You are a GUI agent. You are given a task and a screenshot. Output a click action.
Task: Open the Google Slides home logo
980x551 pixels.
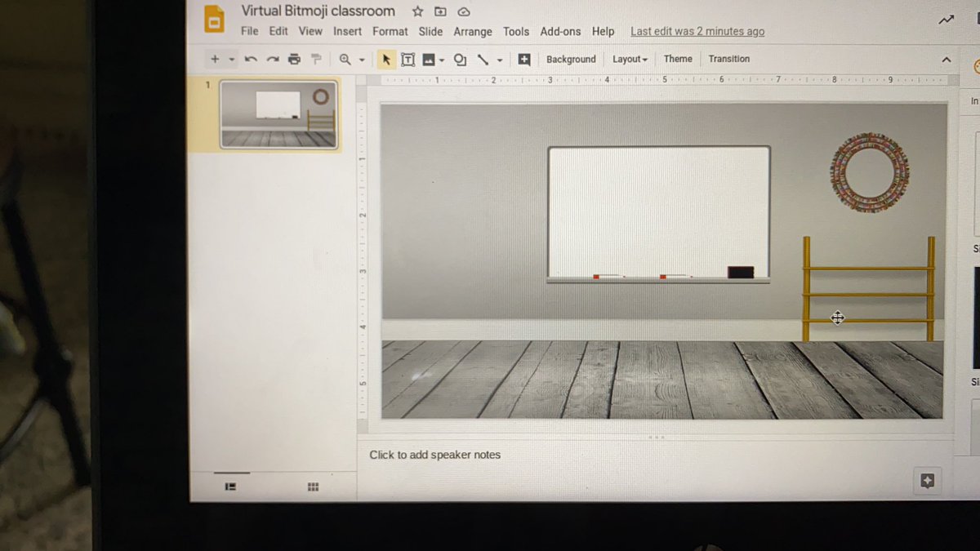coord(214,20)
